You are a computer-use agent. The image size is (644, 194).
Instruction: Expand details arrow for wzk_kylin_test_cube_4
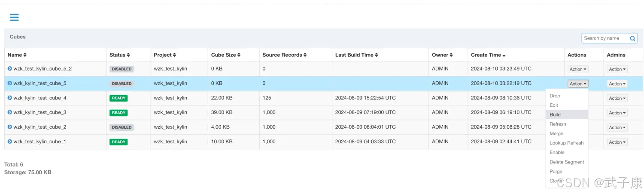click(10, 98)
